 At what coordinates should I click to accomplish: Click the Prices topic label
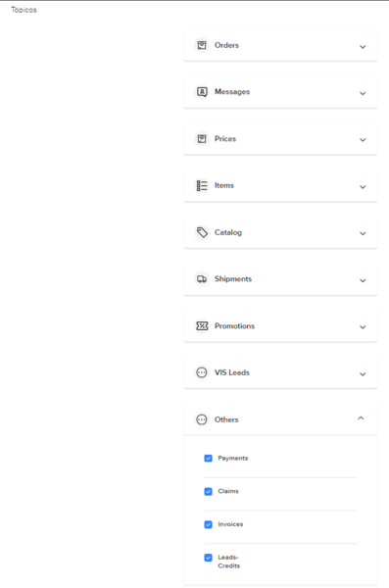225,139
